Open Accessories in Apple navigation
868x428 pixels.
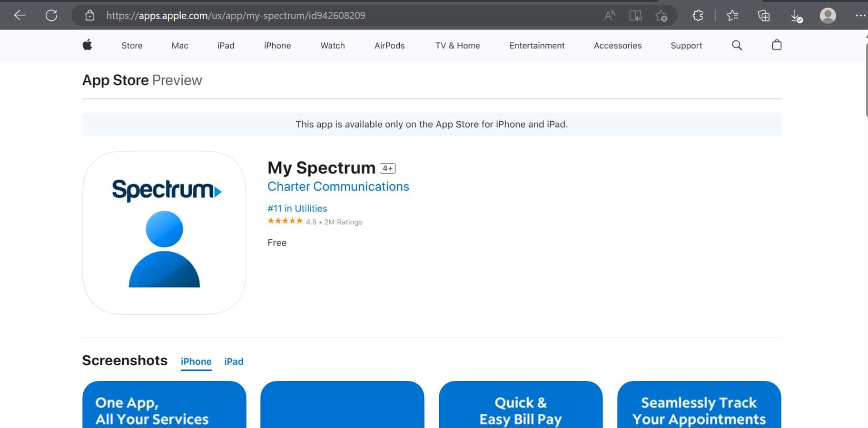(x=618, y=46)
